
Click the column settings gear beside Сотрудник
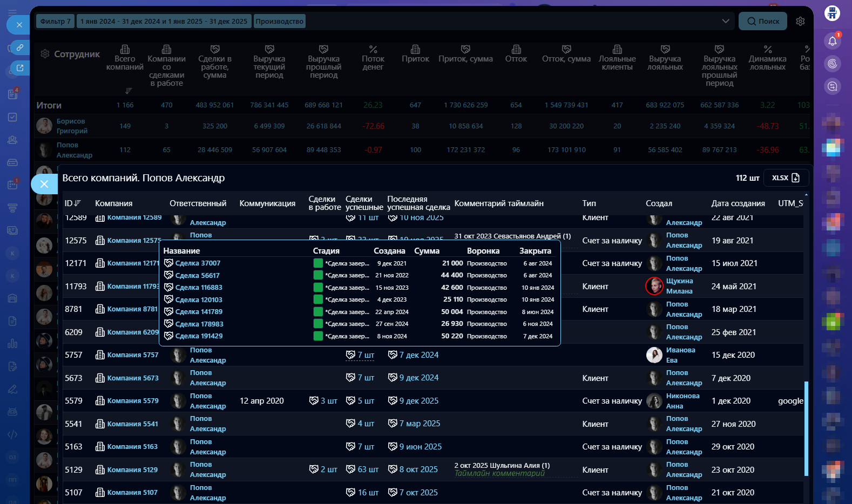45,54
